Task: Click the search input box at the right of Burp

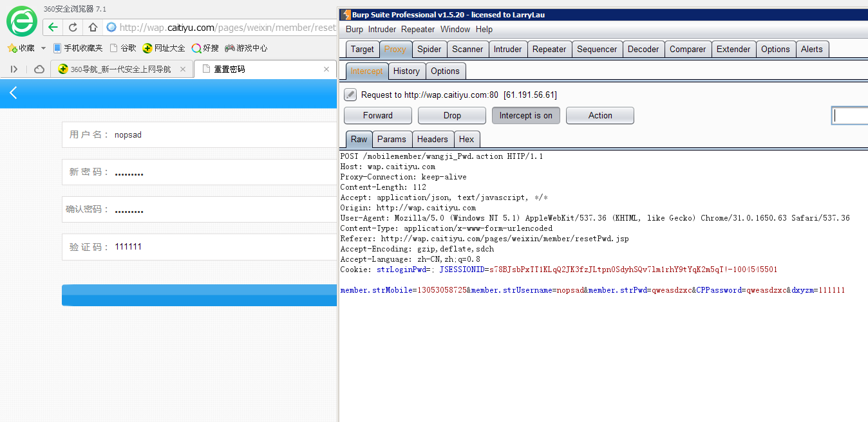Action: click(850, 116)
